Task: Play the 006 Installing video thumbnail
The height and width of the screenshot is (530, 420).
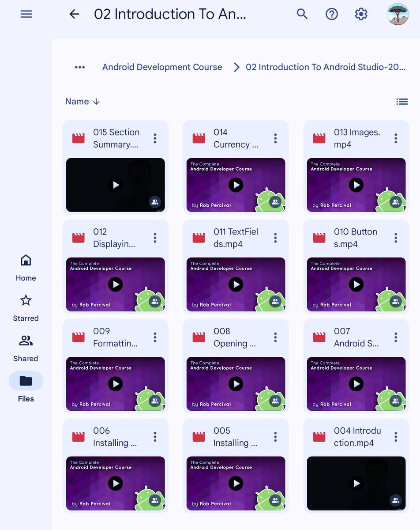Action: [x=116, y=483]
